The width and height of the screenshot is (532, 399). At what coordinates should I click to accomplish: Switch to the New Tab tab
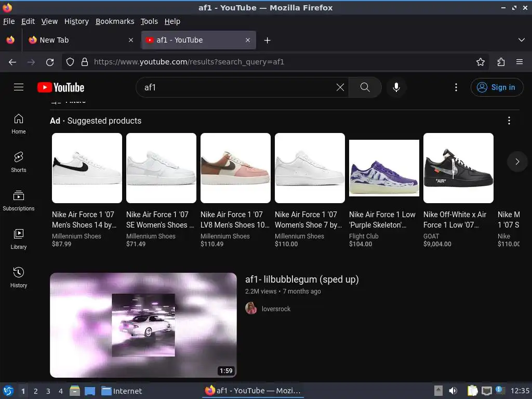click(81, 40)
